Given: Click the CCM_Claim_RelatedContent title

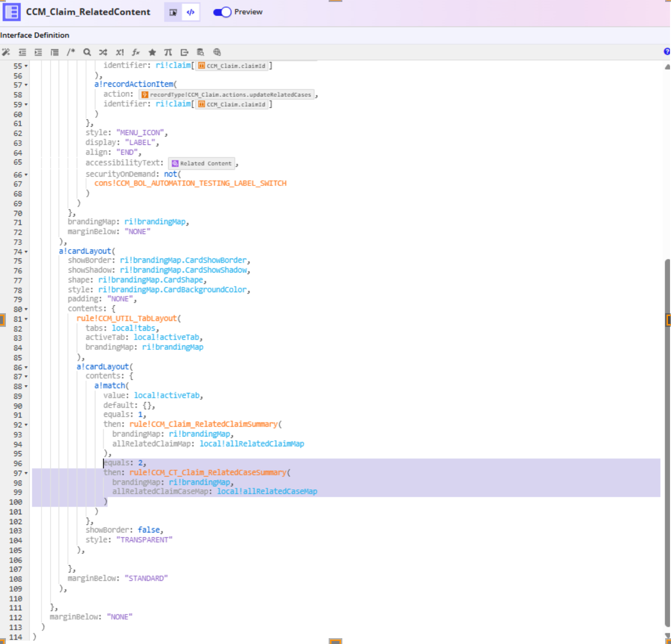Looking at the screenshot, I should pos(88,12).
